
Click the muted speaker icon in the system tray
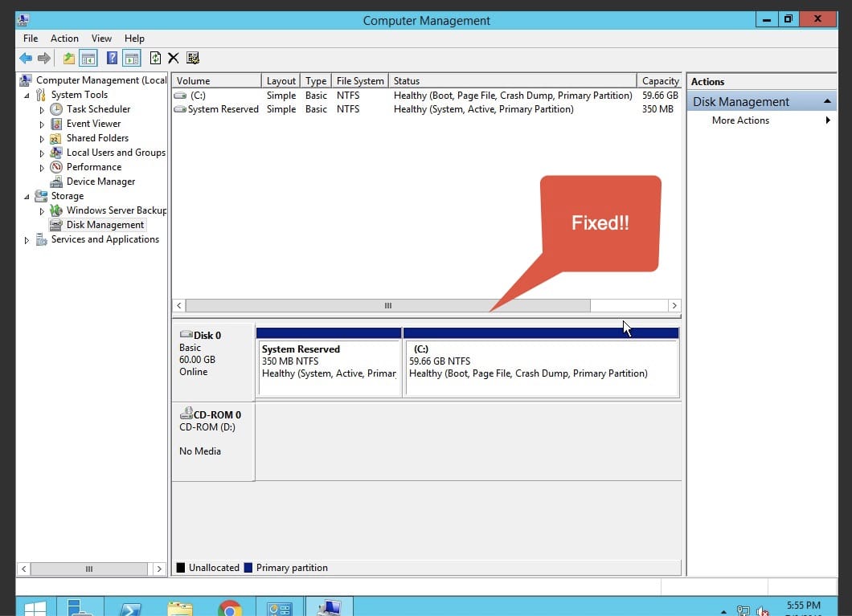click(x=761, y=610)
